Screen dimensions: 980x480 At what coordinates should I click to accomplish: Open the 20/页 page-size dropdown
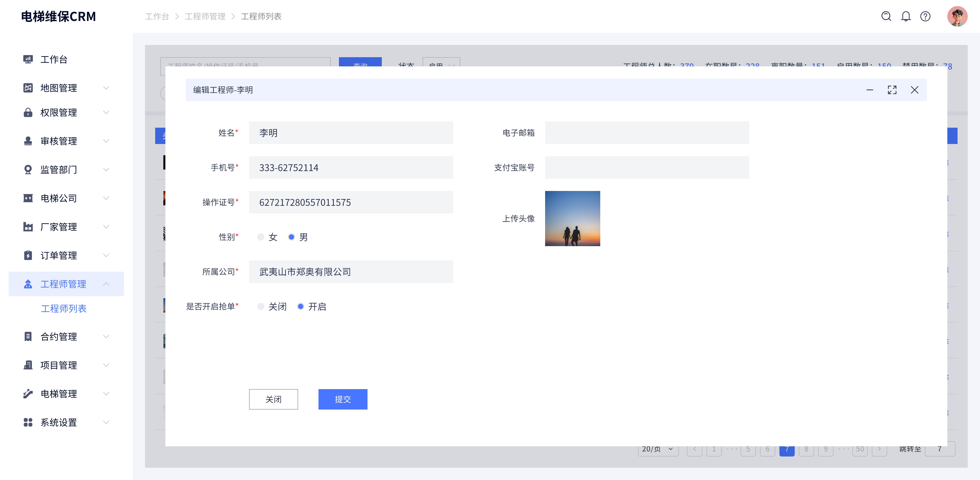click(658, 449)
